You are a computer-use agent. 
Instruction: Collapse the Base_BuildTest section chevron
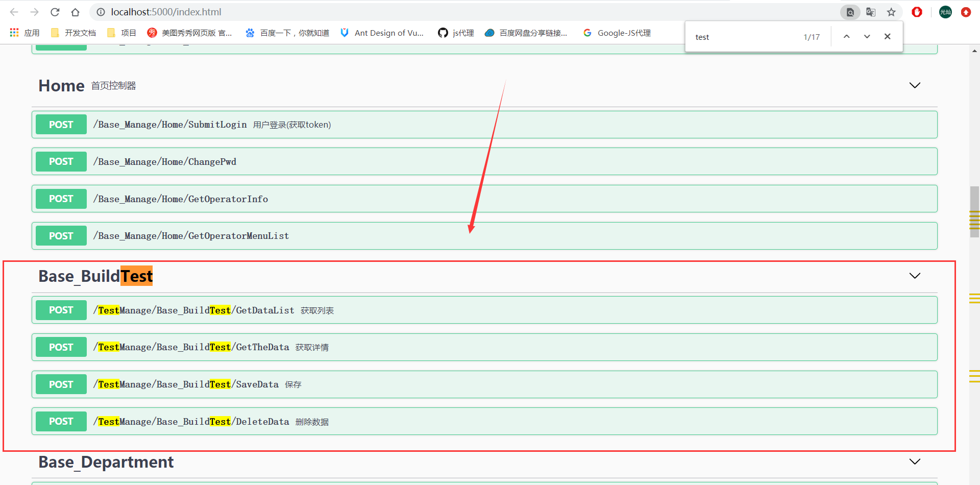pos(914,276)
